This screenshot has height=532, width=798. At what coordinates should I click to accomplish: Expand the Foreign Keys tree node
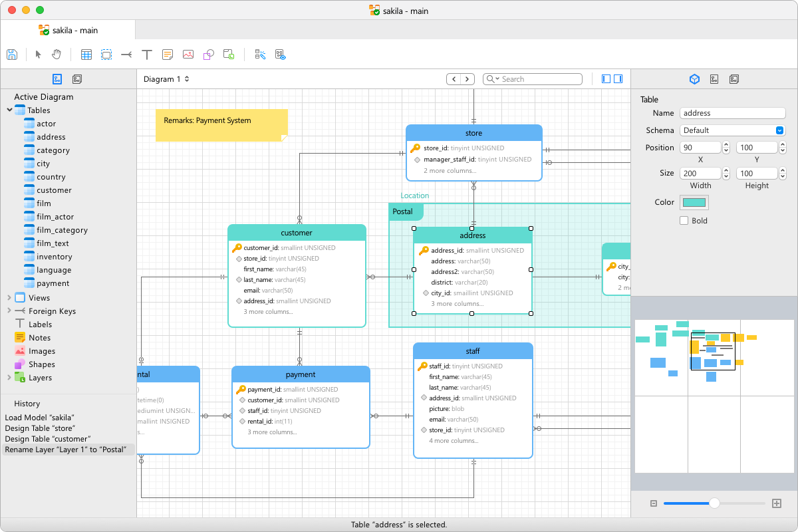[x=9, y=311]
